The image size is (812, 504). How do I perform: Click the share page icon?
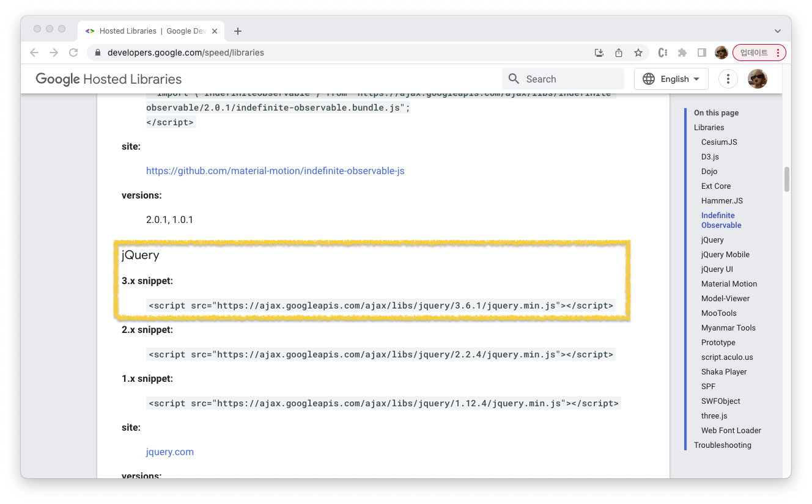click(x=619, y=53)
